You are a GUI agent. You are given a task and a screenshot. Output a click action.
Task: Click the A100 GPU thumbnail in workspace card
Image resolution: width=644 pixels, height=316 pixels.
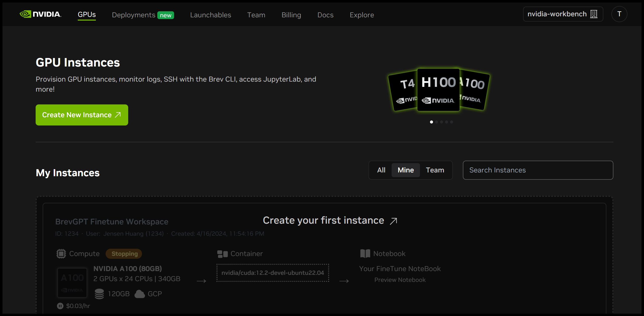tap(72, 283)
